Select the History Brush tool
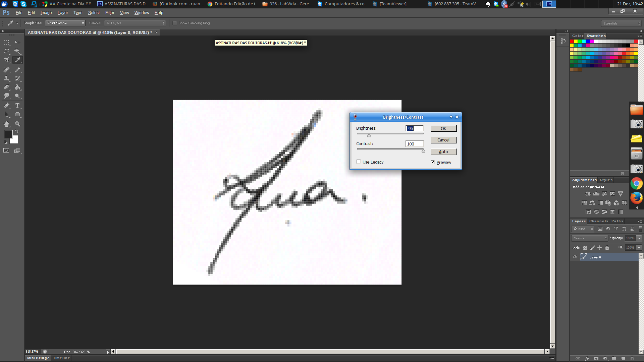The height and width of the screenshot is (362, 644). (17, 78)
